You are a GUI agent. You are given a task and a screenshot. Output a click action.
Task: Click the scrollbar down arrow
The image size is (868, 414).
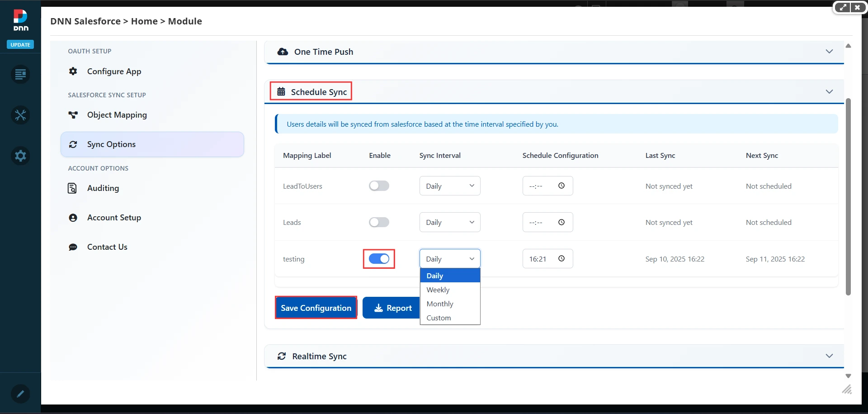point(848,376)
